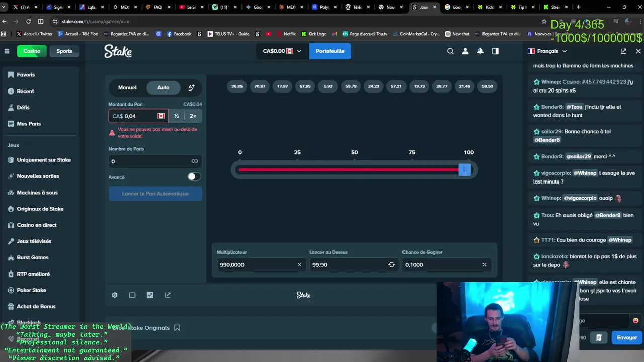
Task: Enable theatre mode icon below game
Action: [132, 295]
